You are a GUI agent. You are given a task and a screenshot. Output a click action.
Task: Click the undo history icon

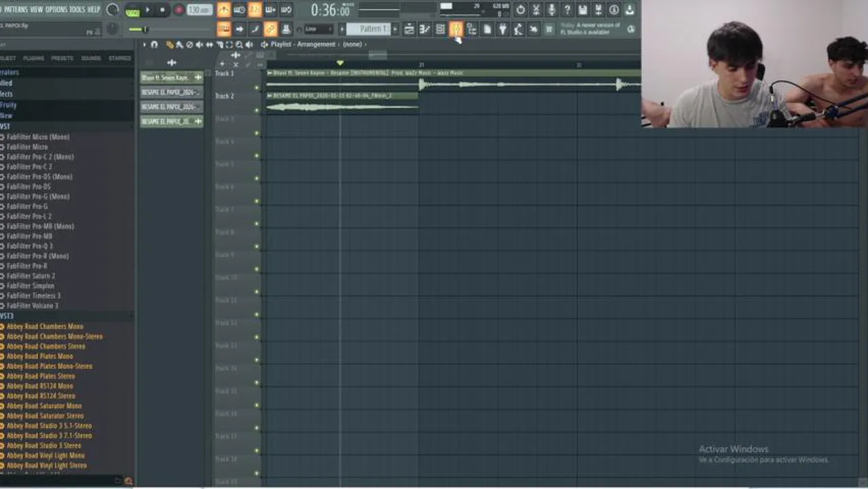(x=520, y=10)
